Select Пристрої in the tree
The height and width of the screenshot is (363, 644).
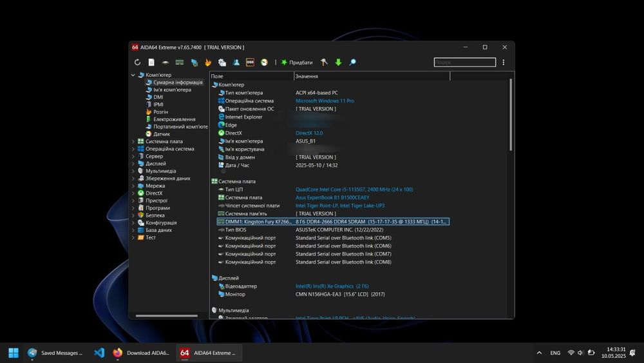coord(156,201)
